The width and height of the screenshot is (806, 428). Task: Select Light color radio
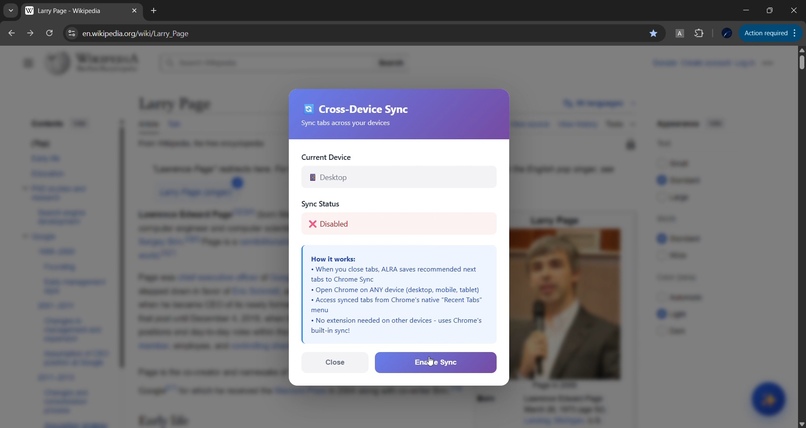pyautogui.click(x=662, y=313)
